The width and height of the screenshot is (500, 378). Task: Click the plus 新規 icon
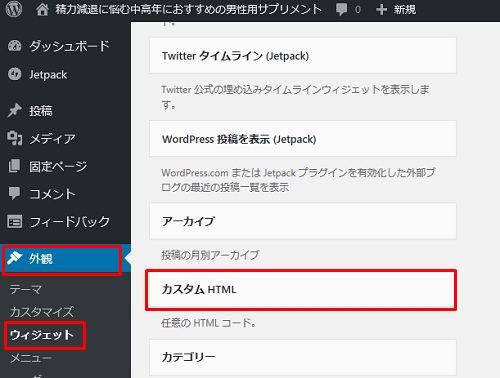[381, 10]
